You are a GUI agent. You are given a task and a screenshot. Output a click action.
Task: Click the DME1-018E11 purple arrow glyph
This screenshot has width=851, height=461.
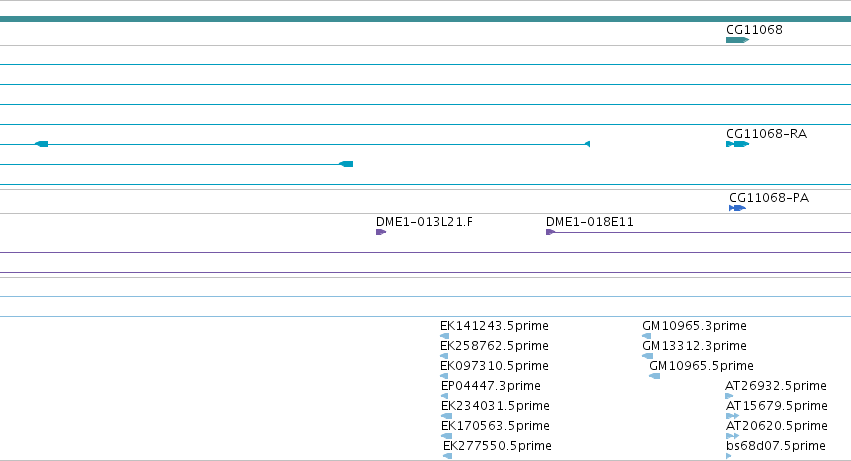pyautogui.click(x=550, y=232)
